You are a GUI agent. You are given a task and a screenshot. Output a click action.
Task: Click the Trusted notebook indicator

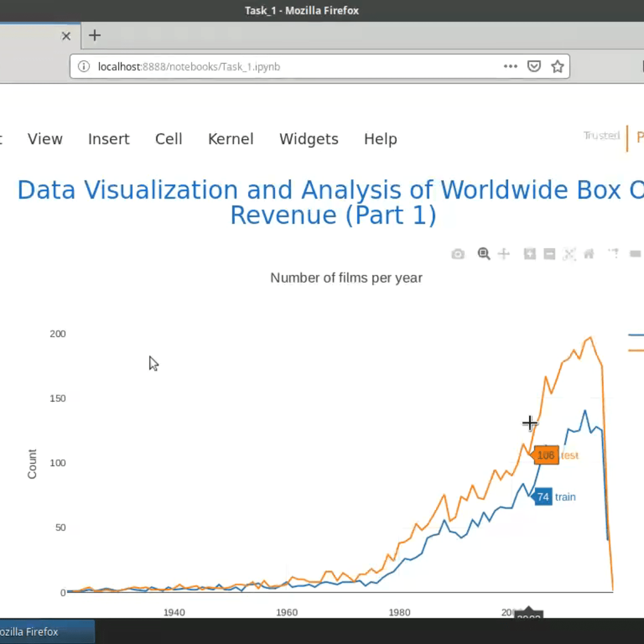pos(601,136)
